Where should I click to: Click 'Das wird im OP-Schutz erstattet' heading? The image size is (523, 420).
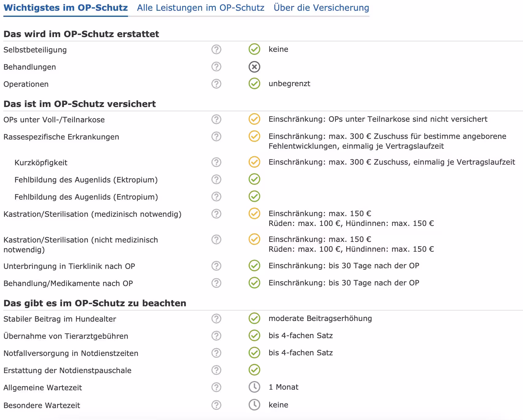click(81, 34)
